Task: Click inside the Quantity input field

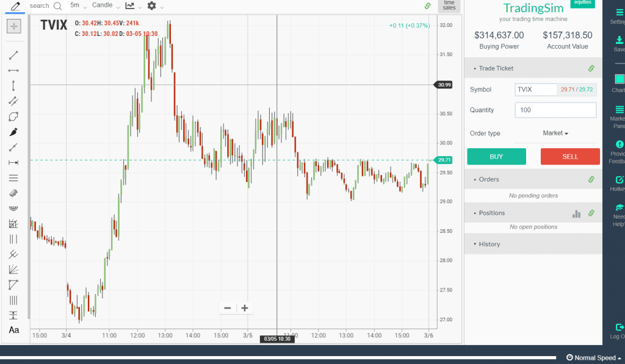Action: point(555,110)
